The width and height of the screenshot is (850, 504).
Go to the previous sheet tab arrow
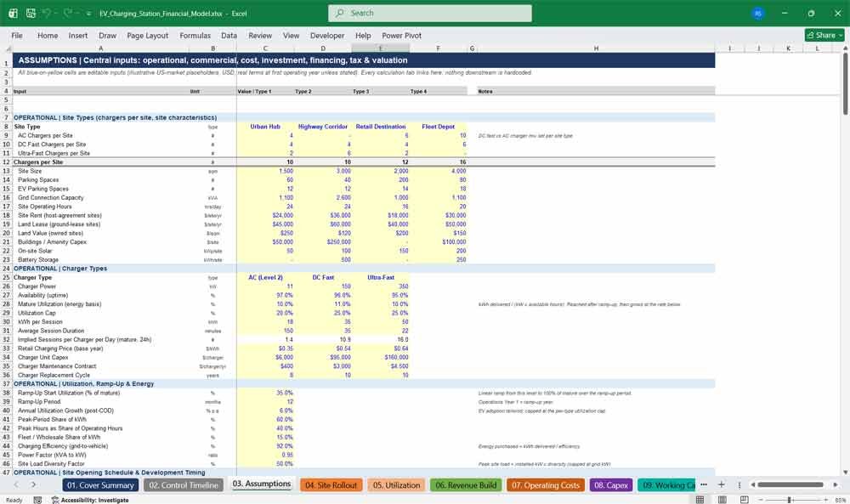click(16, 484)
